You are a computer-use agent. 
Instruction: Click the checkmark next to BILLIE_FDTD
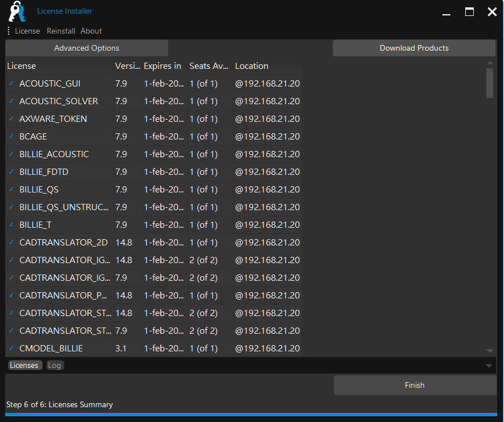click(11, 172)
